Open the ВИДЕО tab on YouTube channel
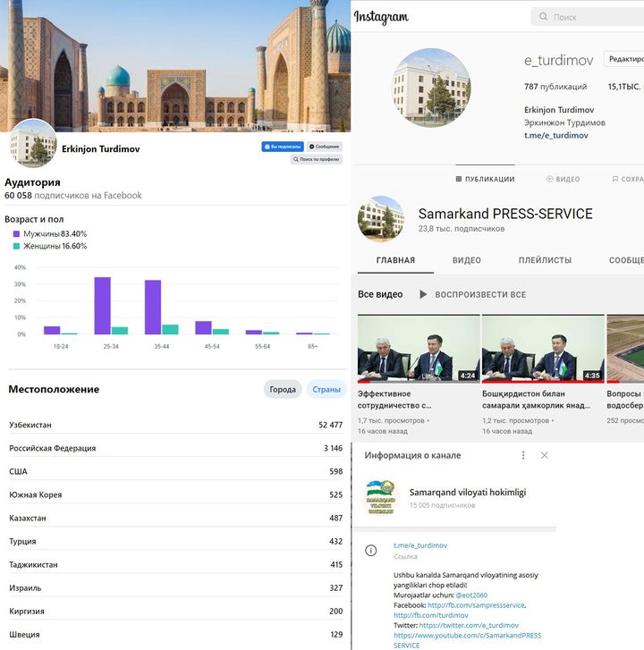 (x=466, y=260)
